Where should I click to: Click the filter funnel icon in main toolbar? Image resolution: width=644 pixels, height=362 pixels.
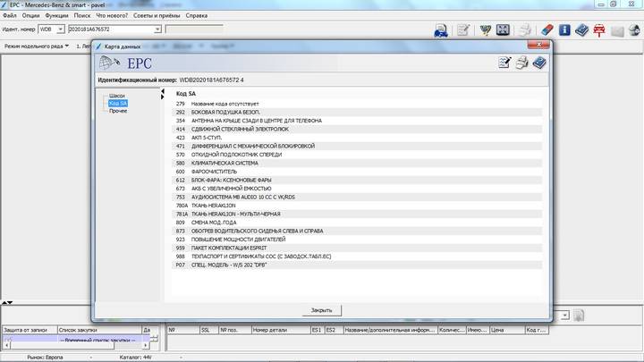pyautogui.click(x=485, y=30)
